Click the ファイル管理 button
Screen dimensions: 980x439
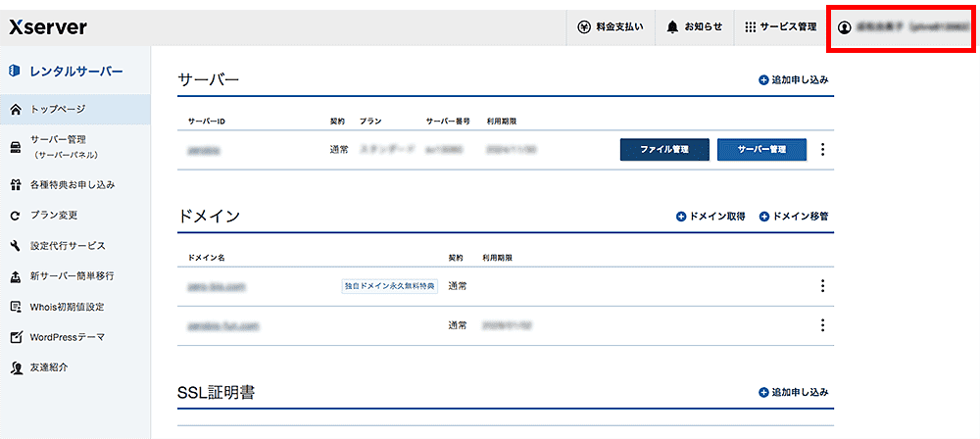(x=664, y=150)
